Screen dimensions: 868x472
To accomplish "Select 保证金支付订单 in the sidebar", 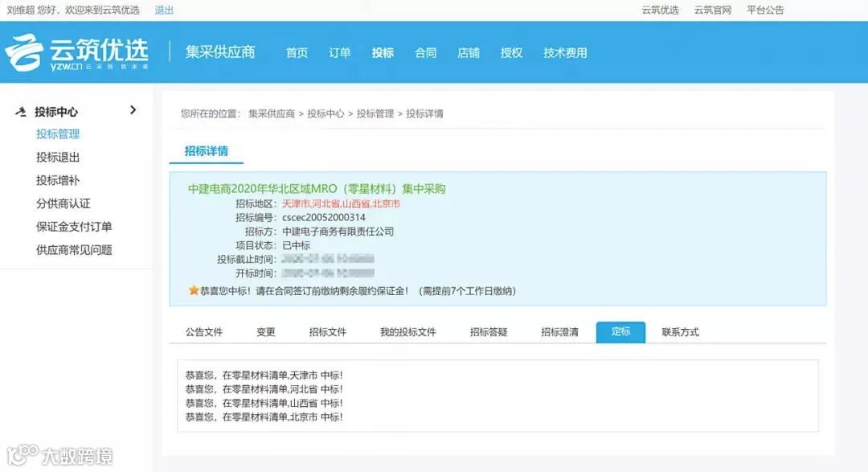I will 74,227.
